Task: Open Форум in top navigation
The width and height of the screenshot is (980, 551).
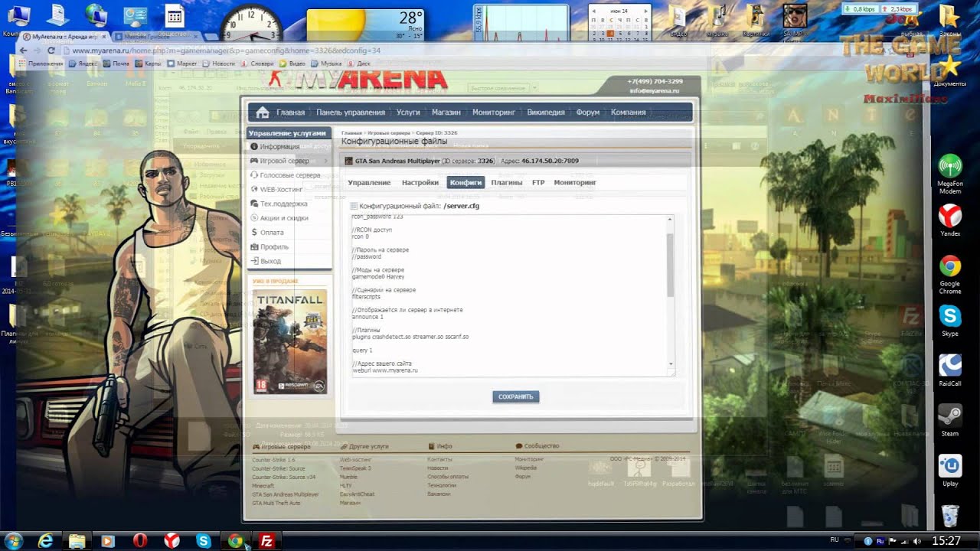Action: (x=587, y=112)
